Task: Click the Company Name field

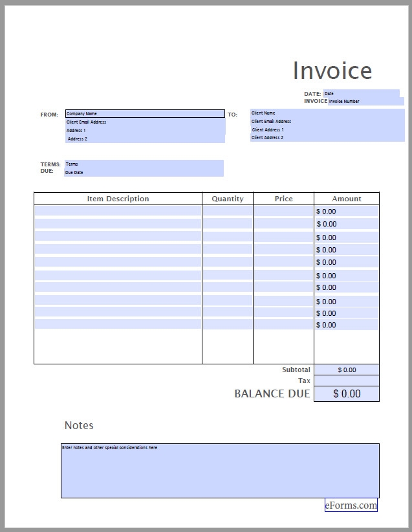Action: 145,114
